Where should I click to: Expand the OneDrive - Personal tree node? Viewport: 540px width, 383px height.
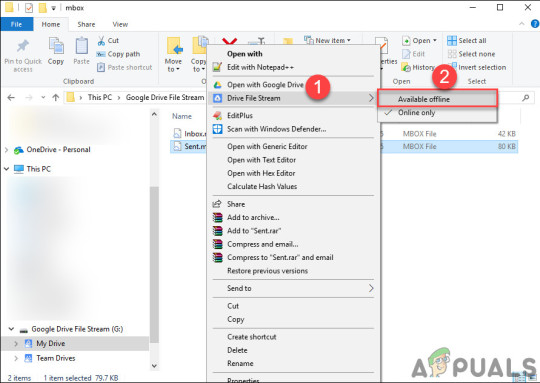pyautogui.click(x=6, y=150)
